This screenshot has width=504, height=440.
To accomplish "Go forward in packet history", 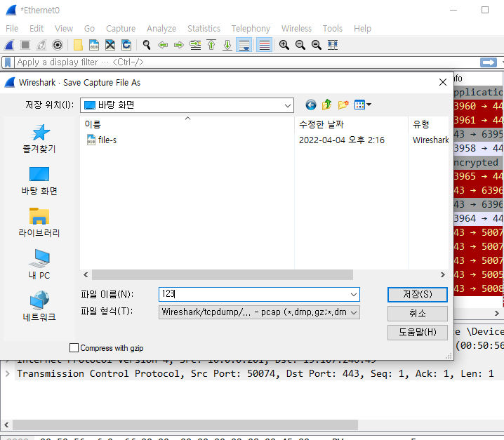I will click(x=179, y=45).
